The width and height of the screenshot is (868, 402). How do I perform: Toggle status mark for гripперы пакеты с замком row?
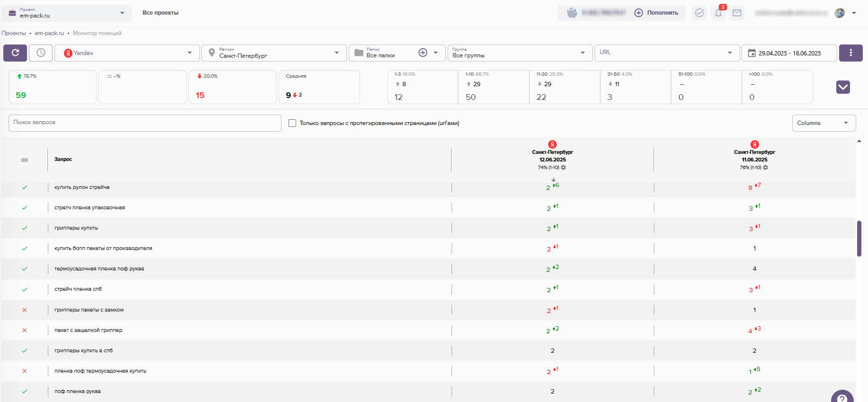click(x=25, y=310)
